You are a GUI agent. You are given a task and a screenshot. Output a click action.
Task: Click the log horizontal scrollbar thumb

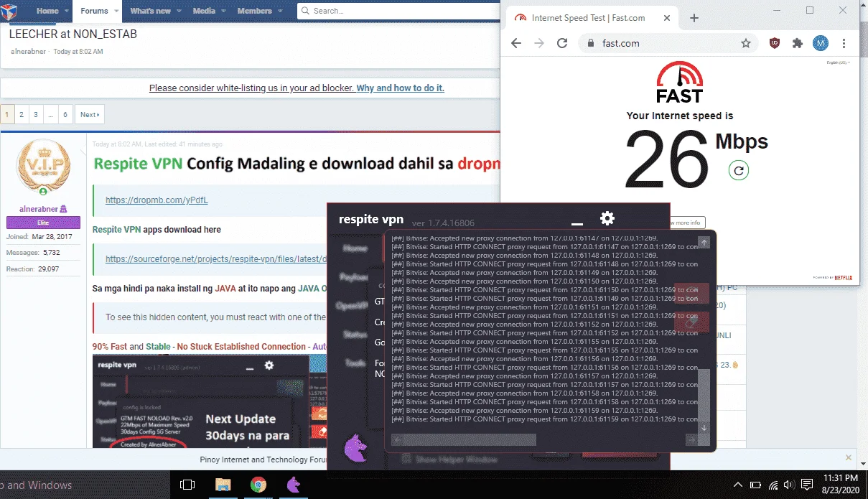click(470, 439)
